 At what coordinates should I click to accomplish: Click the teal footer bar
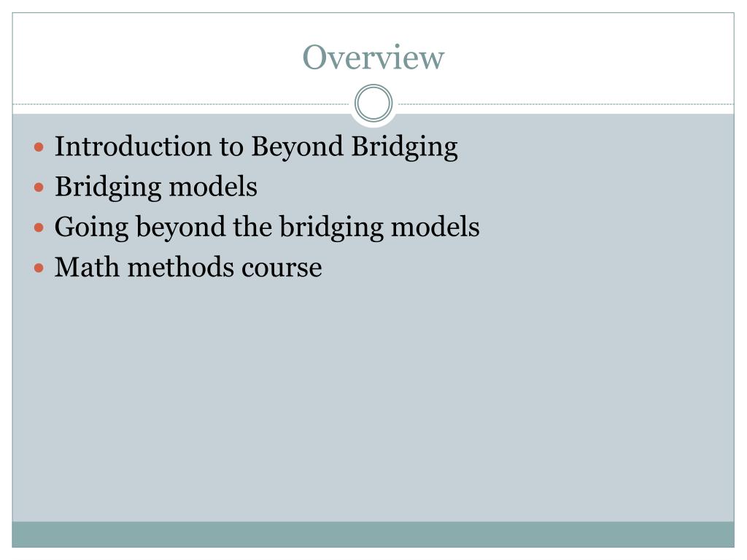pos(373,534)
